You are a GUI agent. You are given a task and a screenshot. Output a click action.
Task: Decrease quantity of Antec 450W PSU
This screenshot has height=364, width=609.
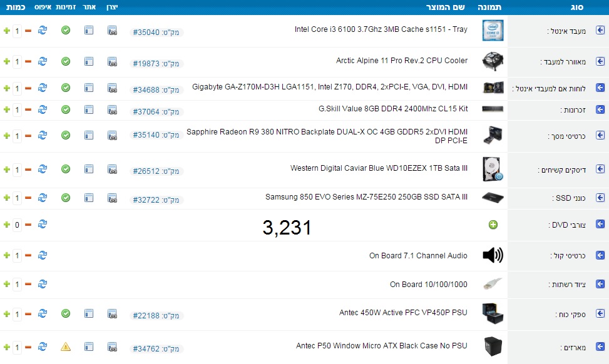28,313
